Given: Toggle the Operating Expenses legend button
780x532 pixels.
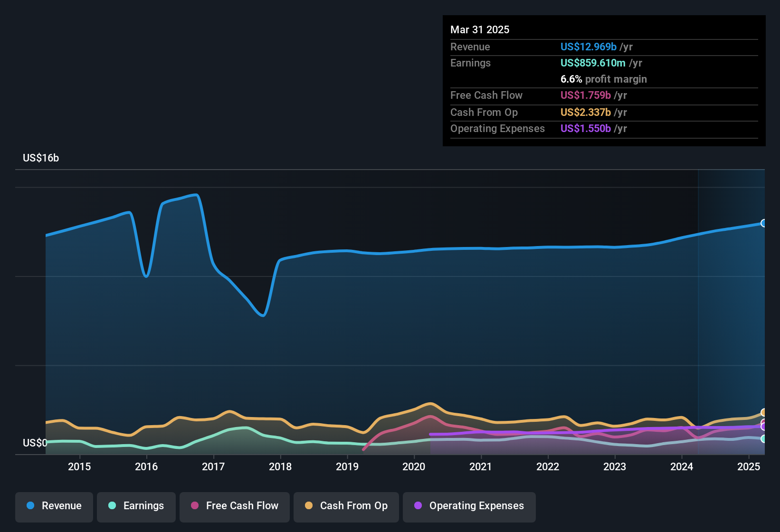Looking at the screenshot, I should tap(469, 507).
